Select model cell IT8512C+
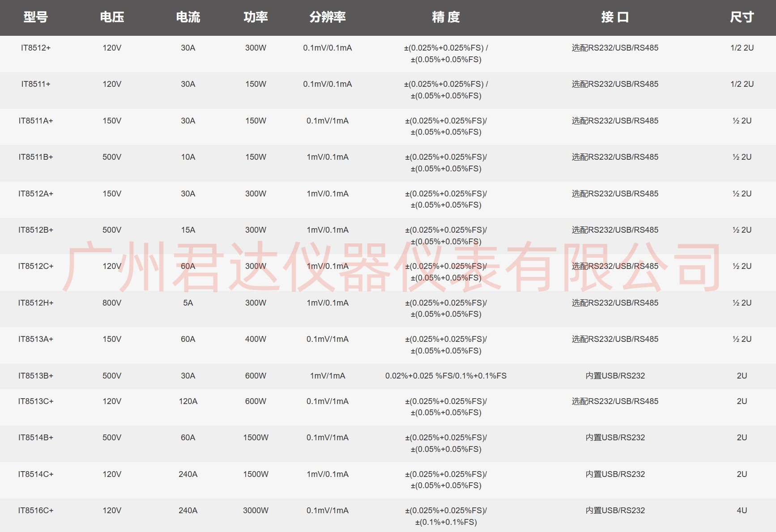The image size is (776, 532). point(36,266)
